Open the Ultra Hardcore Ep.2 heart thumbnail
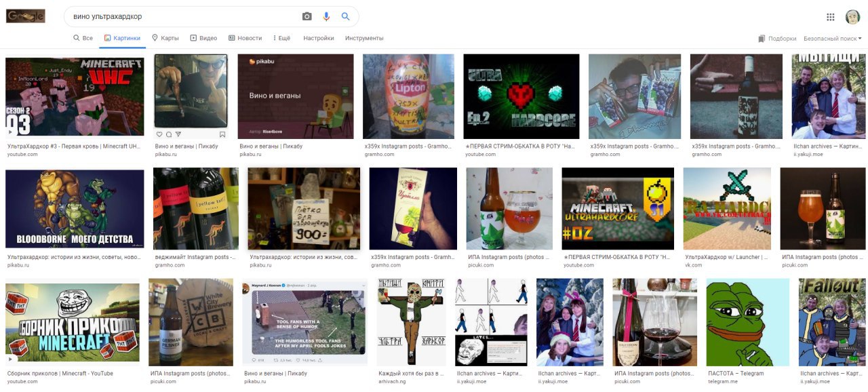This screenshot has height=392, width=868. tap(521, 96)
